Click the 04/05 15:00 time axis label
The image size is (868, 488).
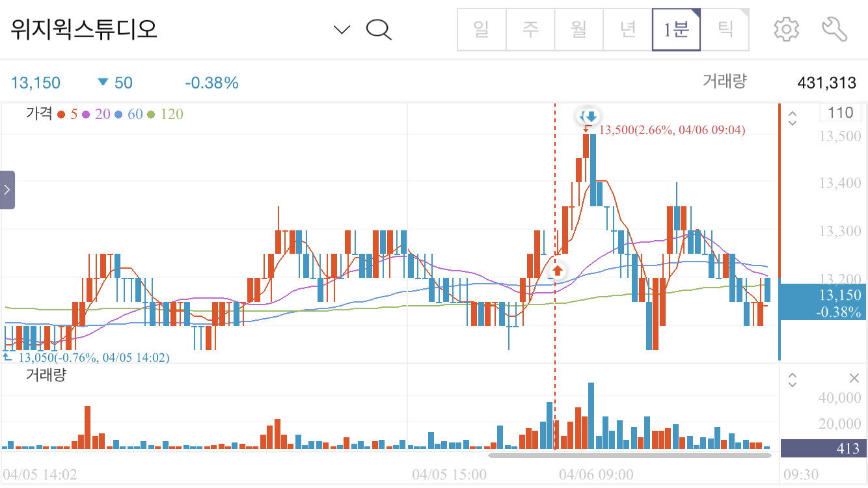click(449, 474)
